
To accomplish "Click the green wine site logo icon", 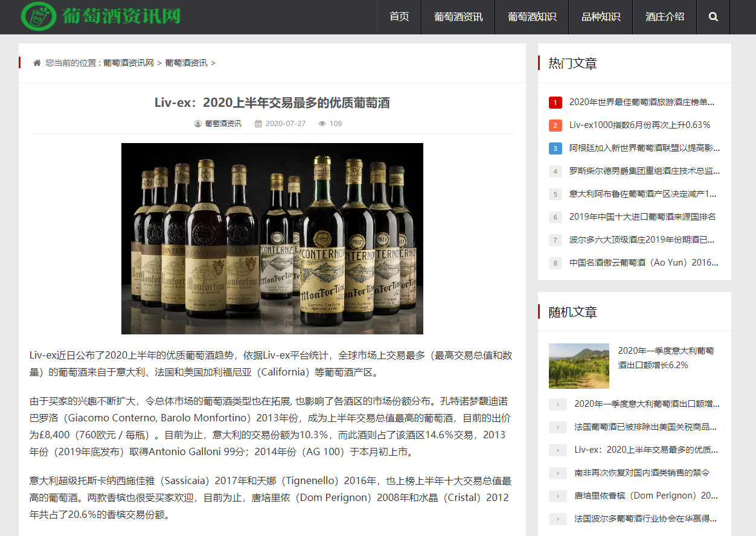I will 39,16.
